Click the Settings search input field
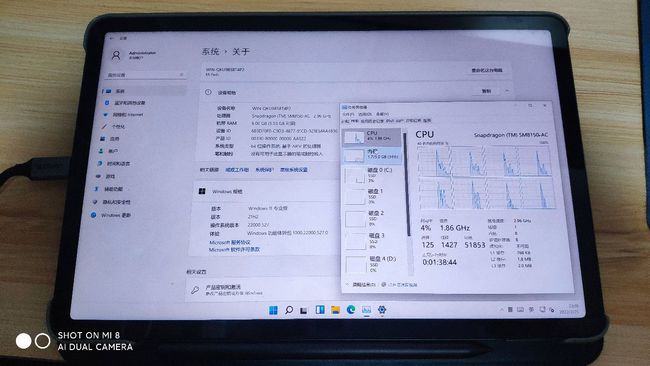 (x=145, y=75)
